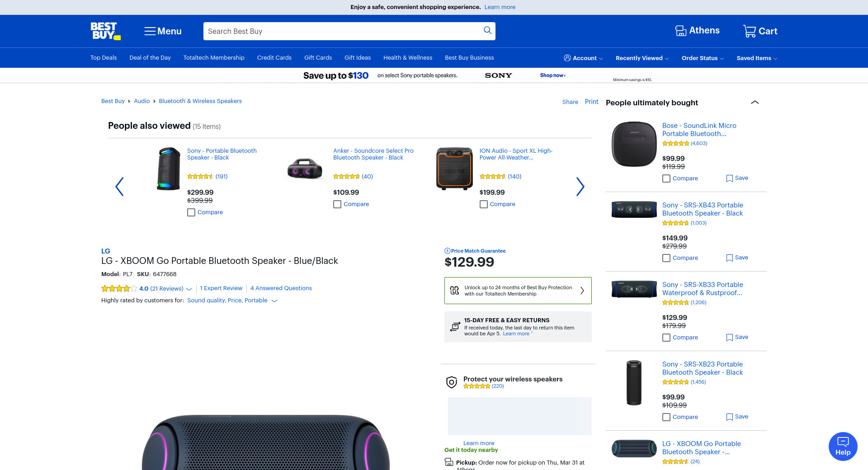
Task: Collapse People ultimately bought panel
Action: (755, 103)
